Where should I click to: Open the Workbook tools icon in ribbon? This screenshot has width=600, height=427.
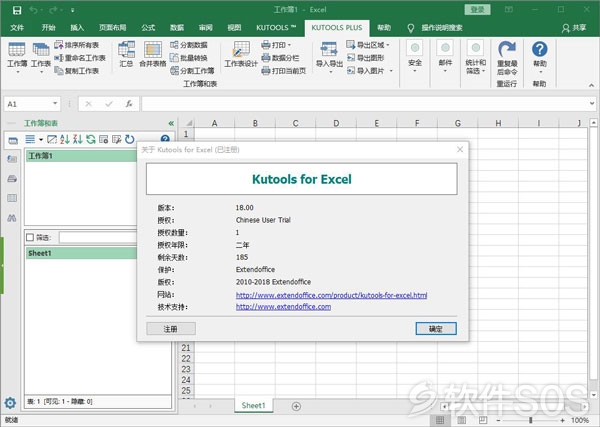pyautogui.click(x=17, y=57)
